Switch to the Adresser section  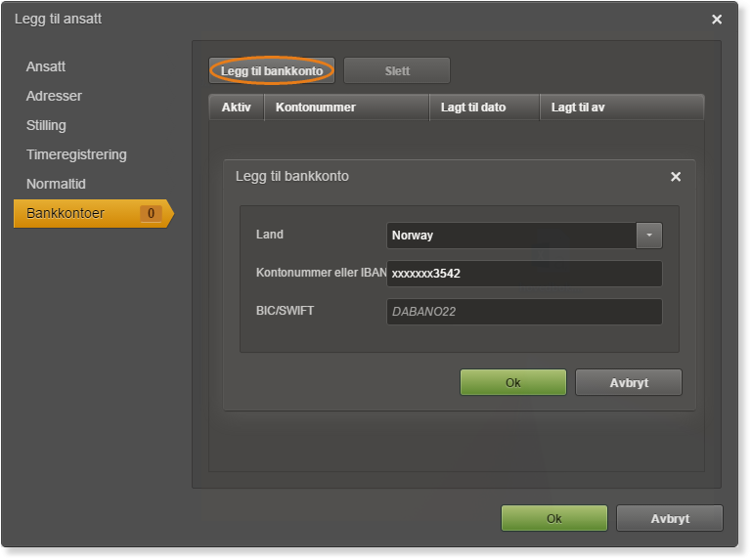point(54,96)
